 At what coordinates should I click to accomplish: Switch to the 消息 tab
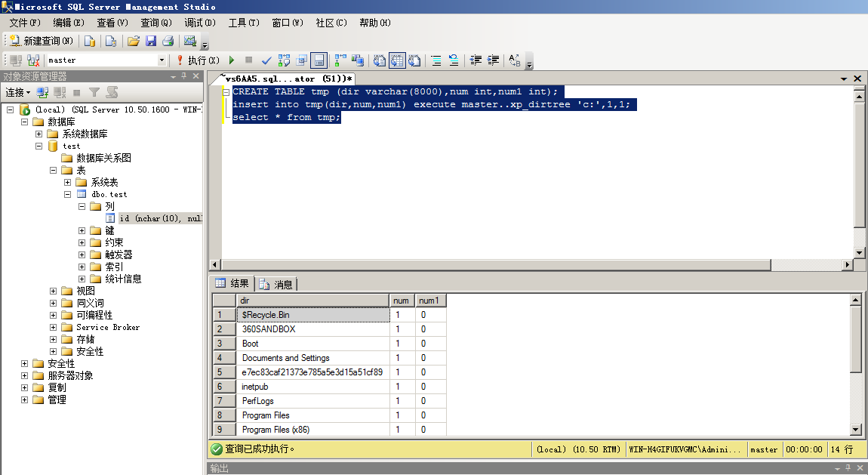click(276, 285)
